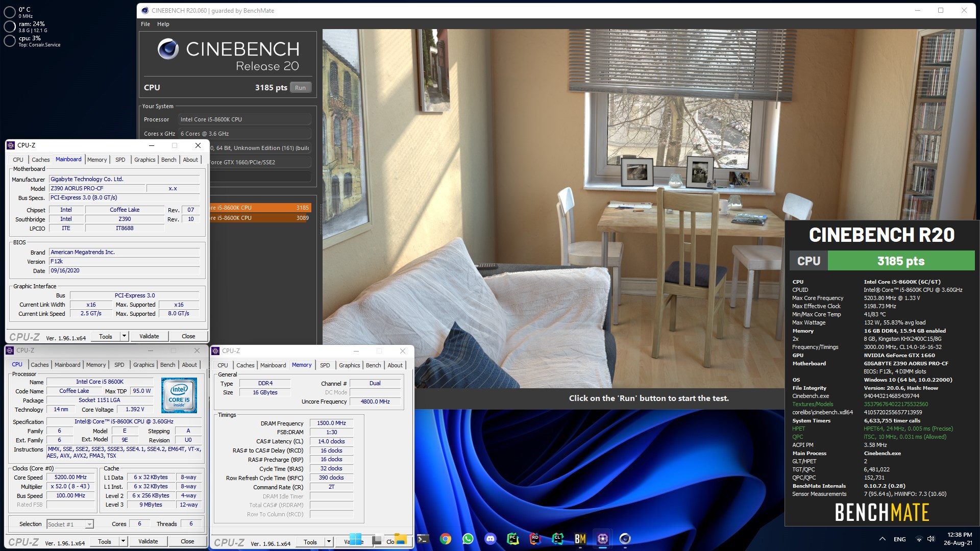Open the Socket #1 selection dropdown
Image resolution: width=980 pixels, height=551 pixels.
click(x=89, y=524)
